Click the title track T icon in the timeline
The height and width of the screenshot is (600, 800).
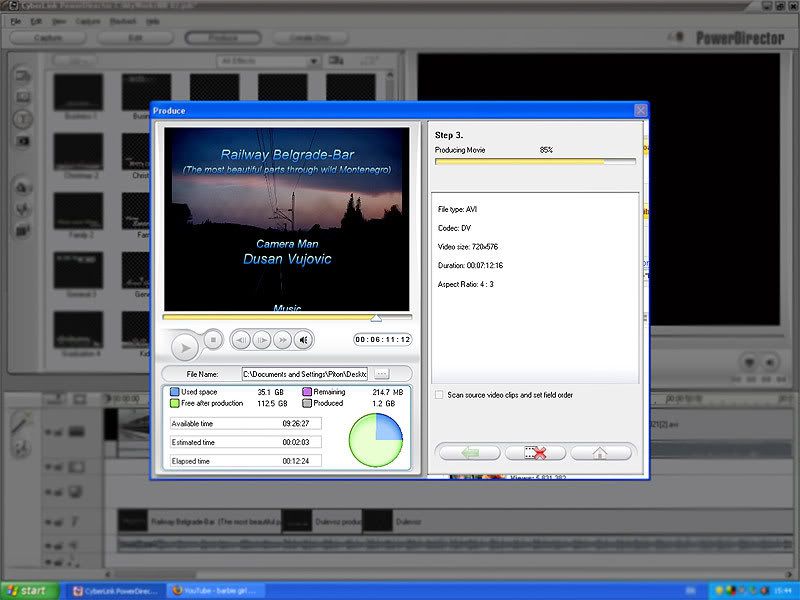74,521
